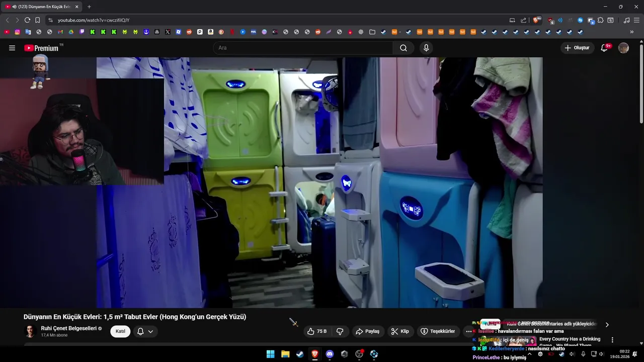644x362 pixels.
Task: Open the extensions puzzle icon
Action: click(x=600, y=20)
